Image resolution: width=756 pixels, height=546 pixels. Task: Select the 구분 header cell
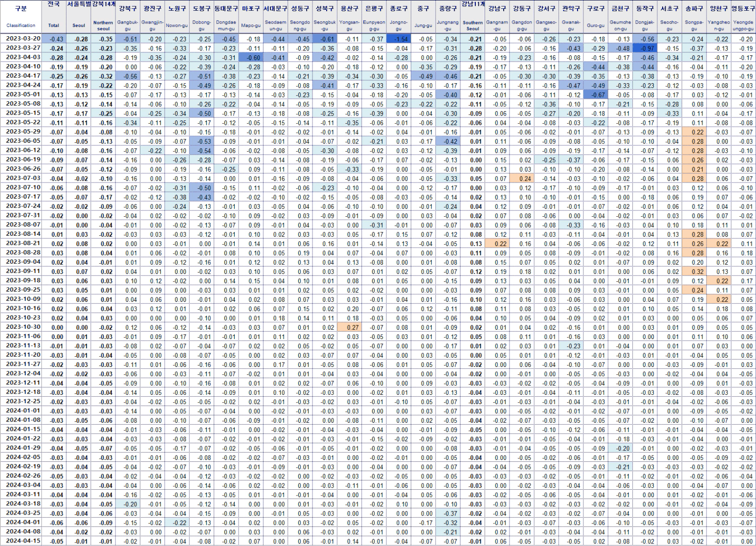point(21,8)
